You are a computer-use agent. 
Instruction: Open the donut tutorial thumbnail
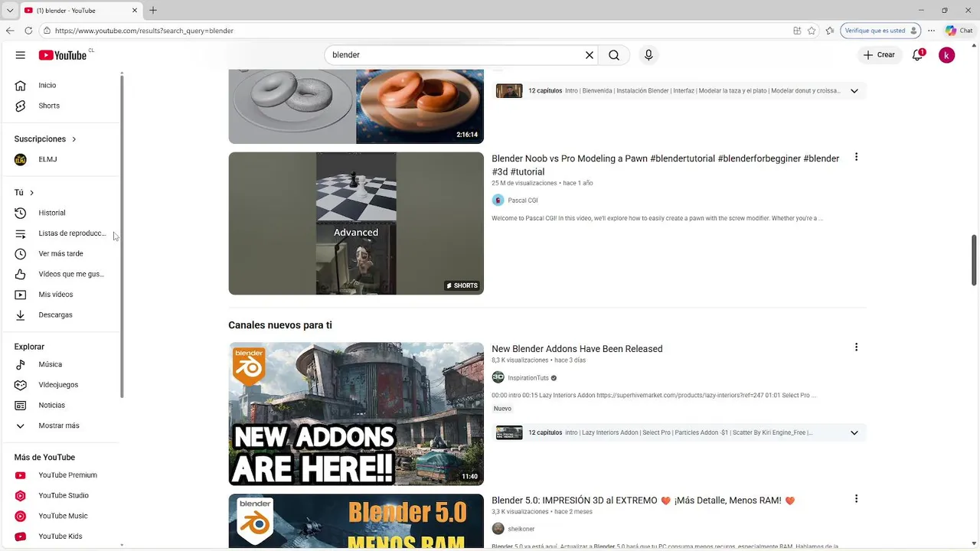click(356, 106)
